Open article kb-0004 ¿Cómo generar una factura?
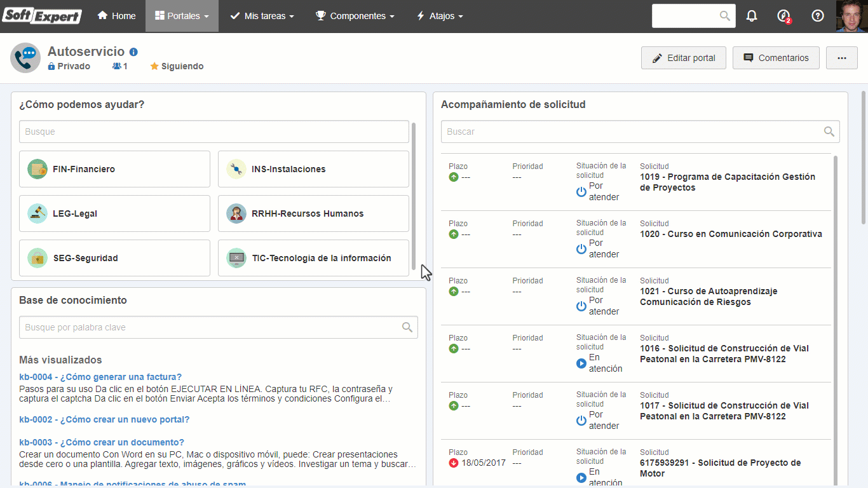Screen dimensions: 868x488 click(x=100, y=377)
